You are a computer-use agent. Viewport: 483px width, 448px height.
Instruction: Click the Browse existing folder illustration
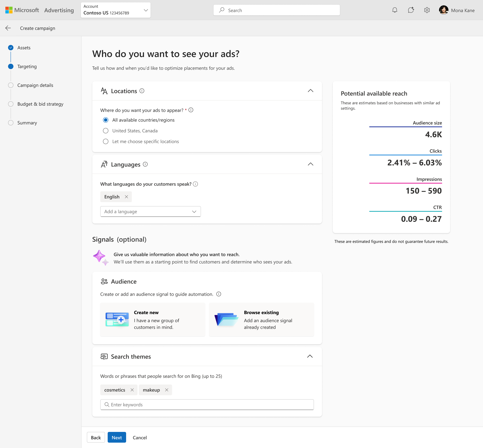[x=226, y=319]
